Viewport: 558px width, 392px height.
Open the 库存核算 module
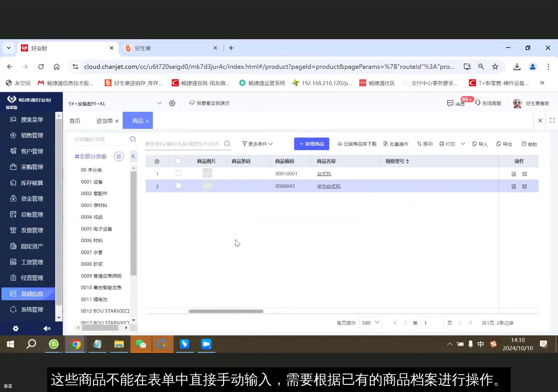pos(27,183)
